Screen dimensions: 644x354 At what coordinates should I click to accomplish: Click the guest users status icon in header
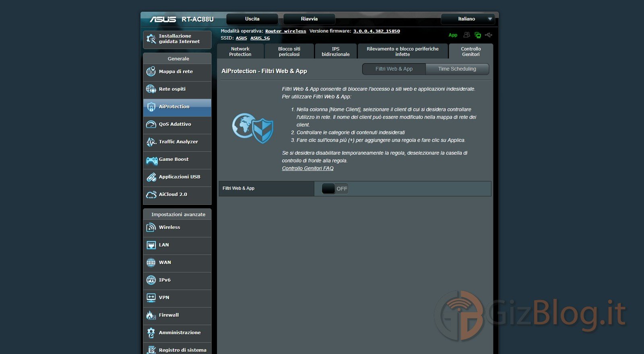[466, 35]
